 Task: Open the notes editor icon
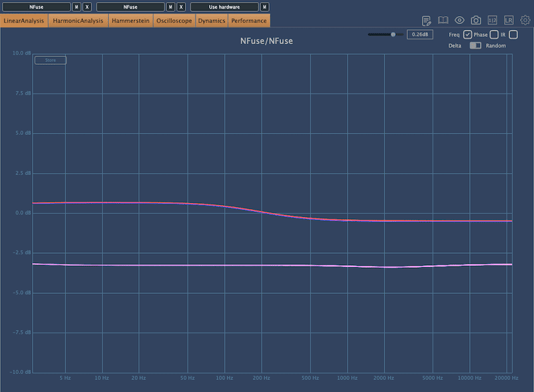point(426,21)
